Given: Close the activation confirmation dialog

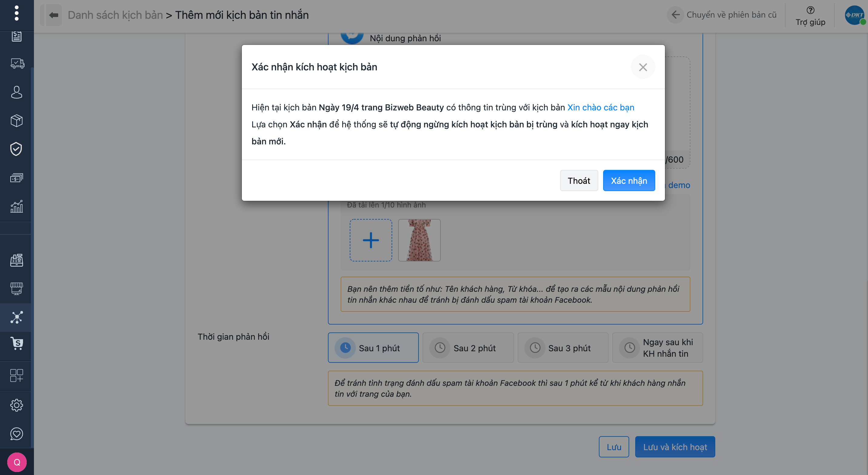Looking at the screenshot, I should click(643, 67).
